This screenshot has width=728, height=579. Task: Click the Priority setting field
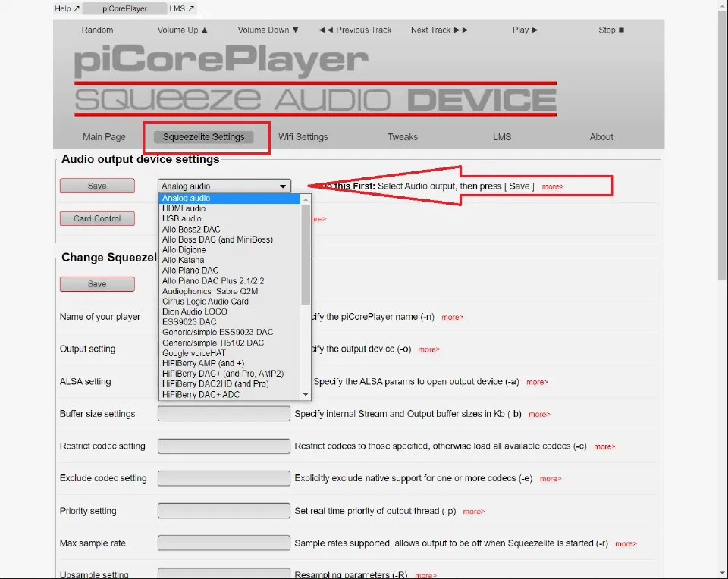coord(224,511)
